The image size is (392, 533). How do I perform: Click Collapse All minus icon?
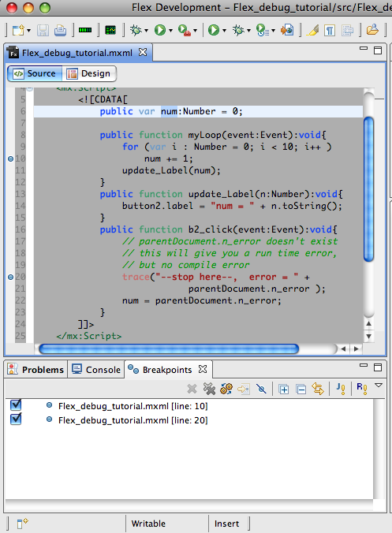coord(301,389)
